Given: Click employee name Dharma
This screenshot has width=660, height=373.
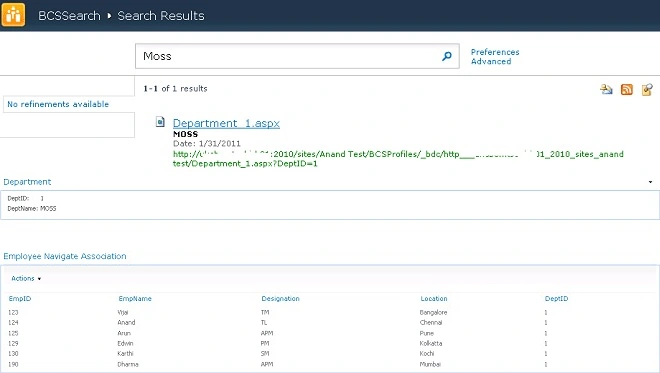Looking at the screenshot, I should [128, 364].
